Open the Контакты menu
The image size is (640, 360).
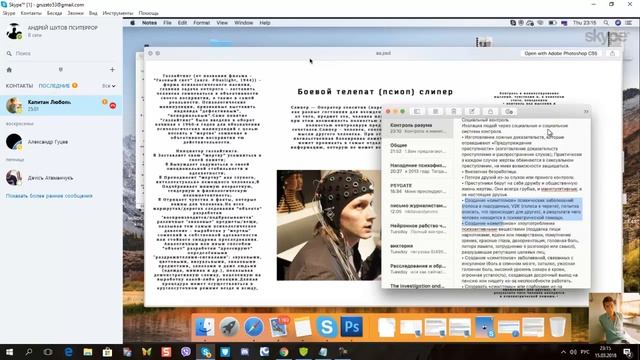[x=31, y=13]
